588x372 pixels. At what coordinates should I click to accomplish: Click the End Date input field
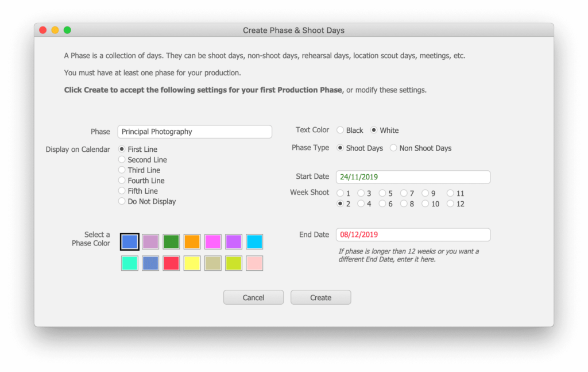(413, 235)
